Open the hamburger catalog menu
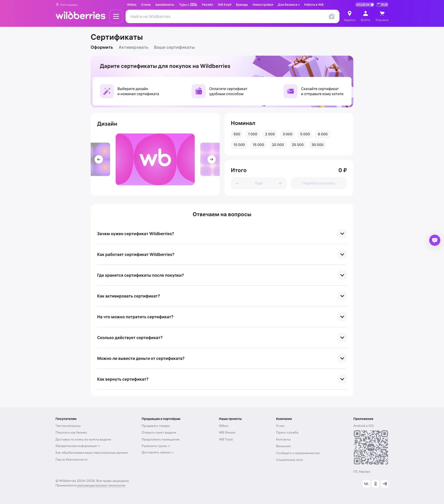Viewport: 444px width, 504px height. 116,17
